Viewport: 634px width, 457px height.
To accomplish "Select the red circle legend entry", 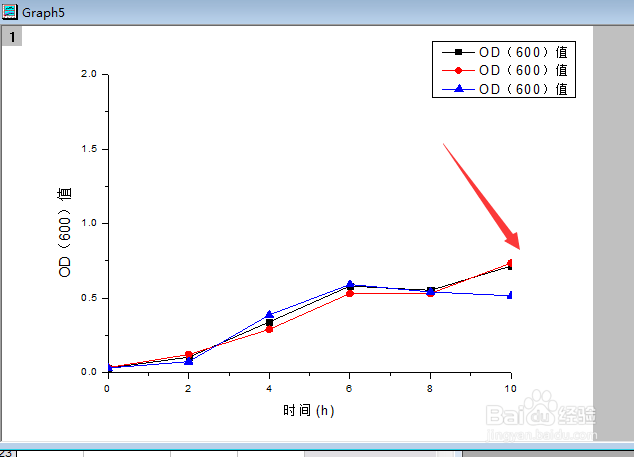I will 504,70.
